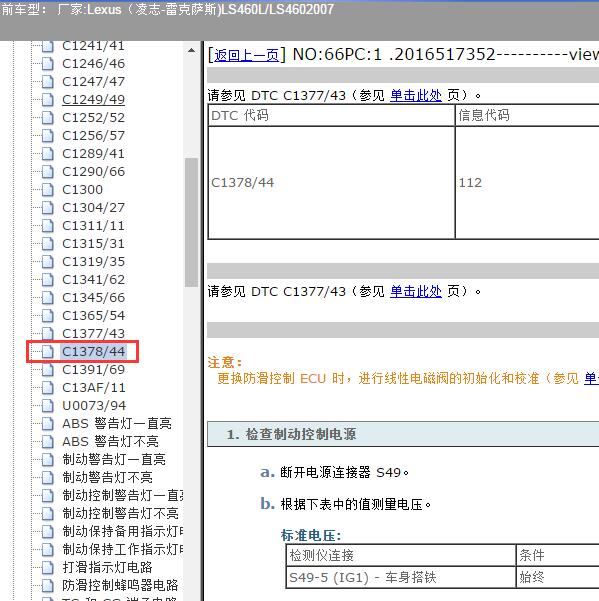Click the document icon beside C1341/62
This screenshot has width=599, height=601.
pyautogui.click(x=48, y=280)
